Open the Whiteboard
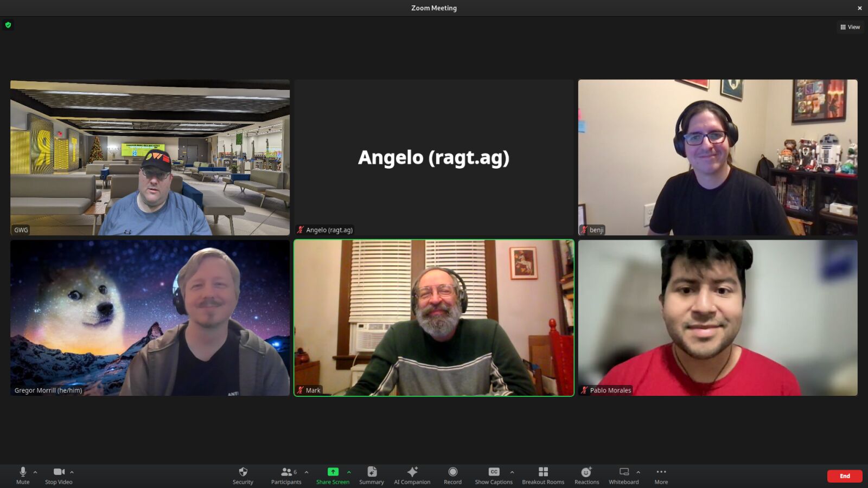 tap(624, 476)
